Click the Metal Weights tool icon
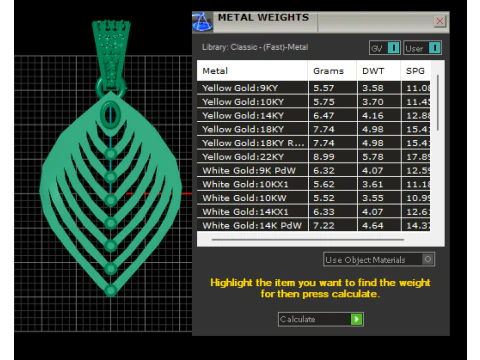Viewport: 480px width, 360px height. (202, 22)
